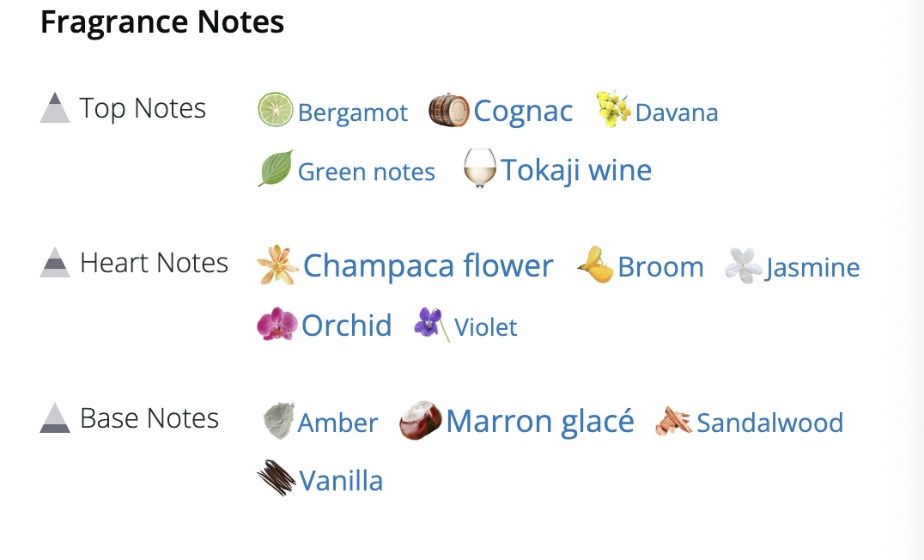Click the Bergamot lime slice icon

[x=275, y=110]
